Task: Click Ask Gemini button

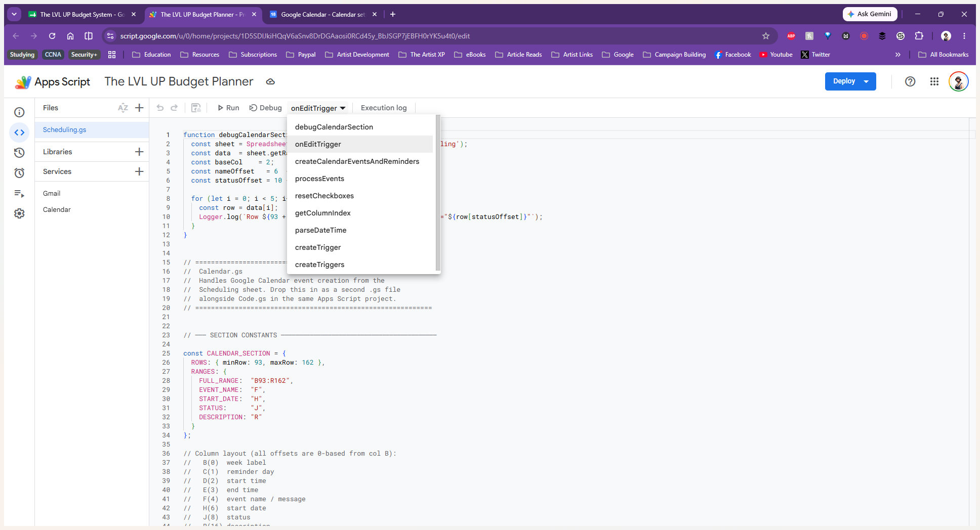Action: (x=870, y=14)
